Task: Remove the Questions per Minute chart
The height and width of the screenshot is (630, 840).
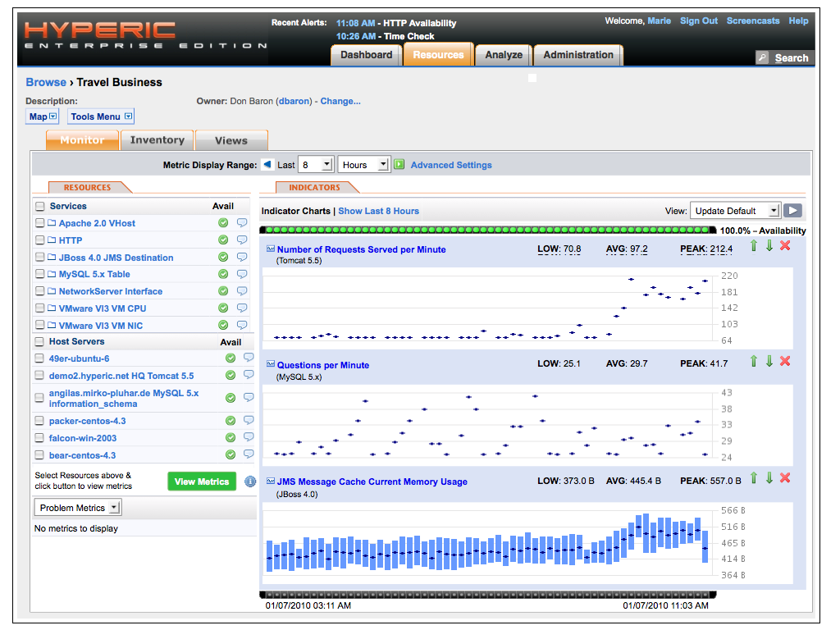Action: tap(785, 361)
